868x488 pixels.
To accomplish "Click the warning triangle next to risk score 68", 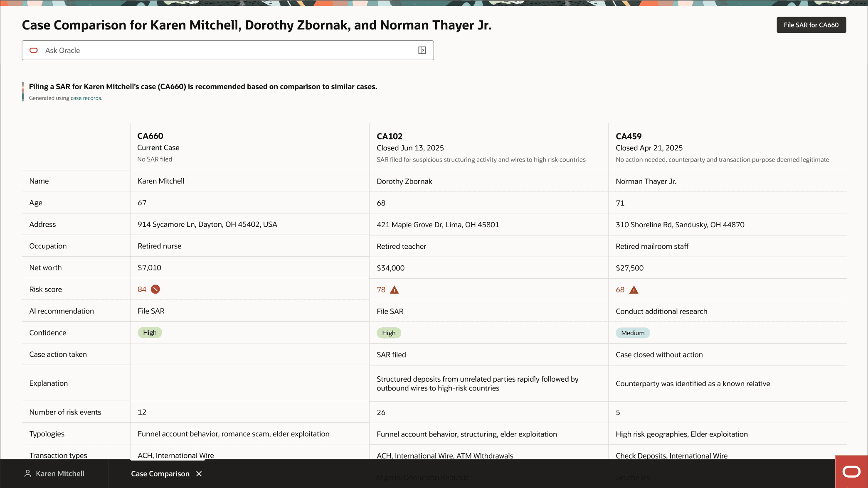I will tap(634, 290).
